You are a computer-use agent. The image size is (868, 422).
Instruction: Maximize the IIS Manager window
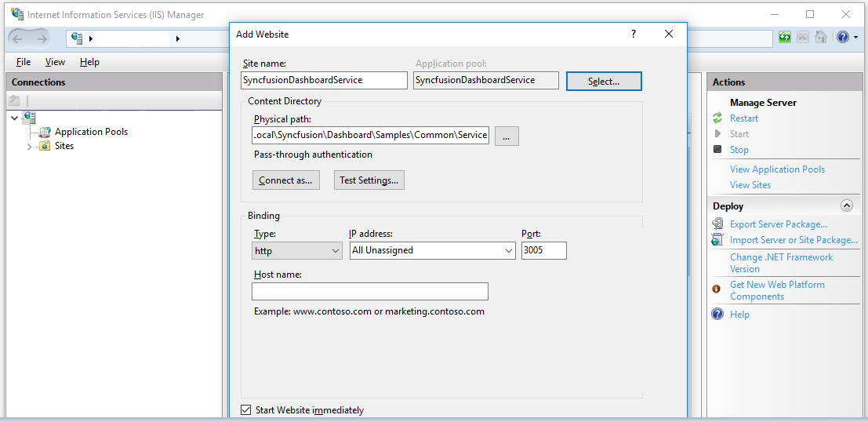click(x=810, y=14)
